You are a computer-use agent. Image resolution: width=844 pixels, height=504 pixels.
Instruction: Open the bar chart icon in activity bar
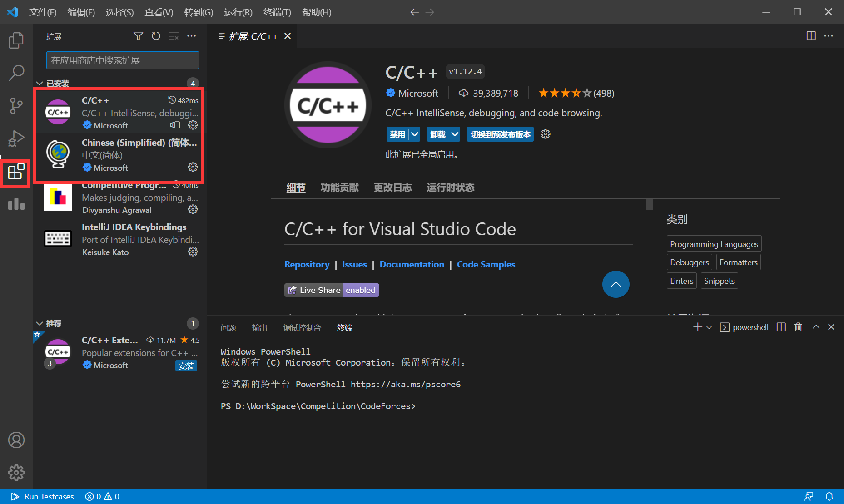(x=16, y=204)
